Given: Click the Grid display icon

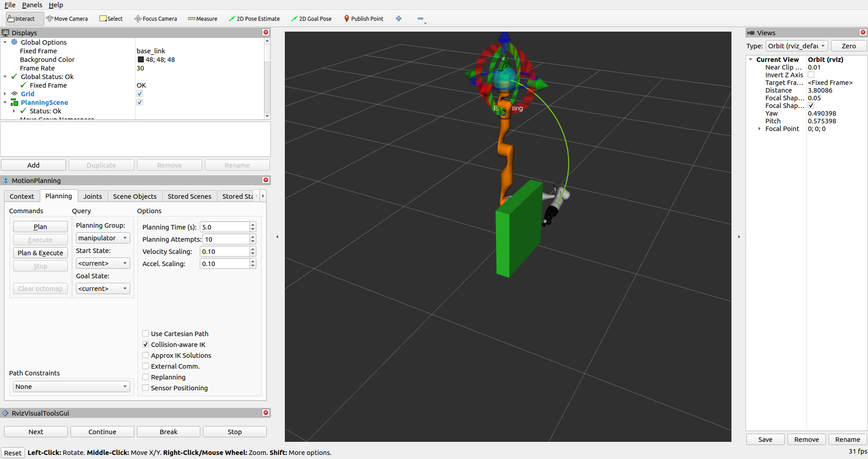Looking at the screenshot, I should click(x=14, y=94).
